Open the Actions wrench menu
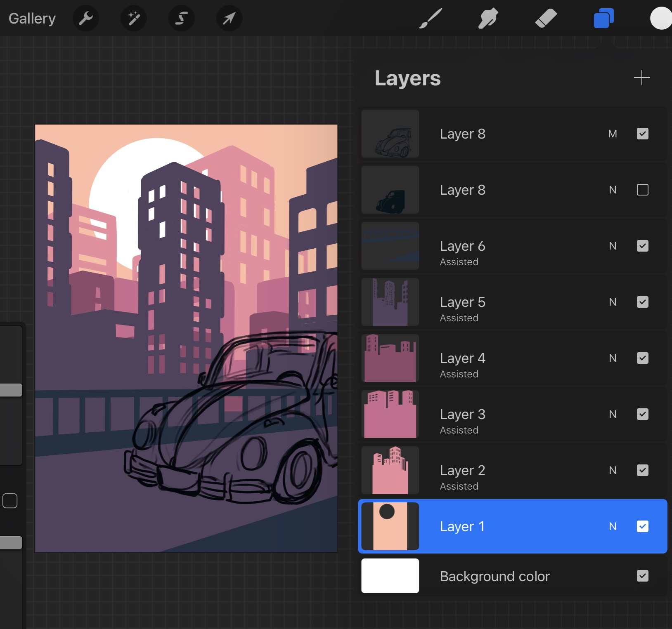This screenshot has height=629, width=672. (86, 19)
